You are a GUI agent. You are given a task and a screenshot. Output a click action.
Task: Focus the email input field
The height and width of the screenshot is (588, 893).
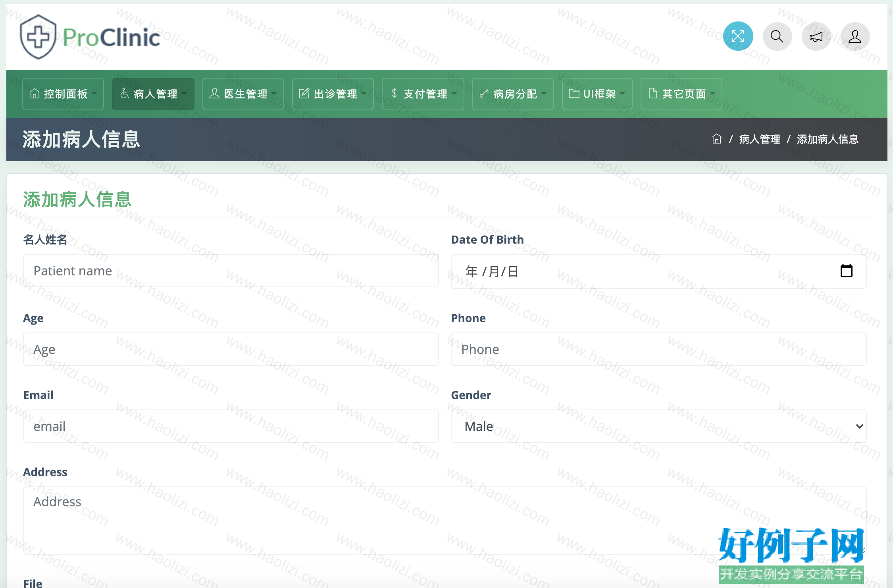pos(231,426)
